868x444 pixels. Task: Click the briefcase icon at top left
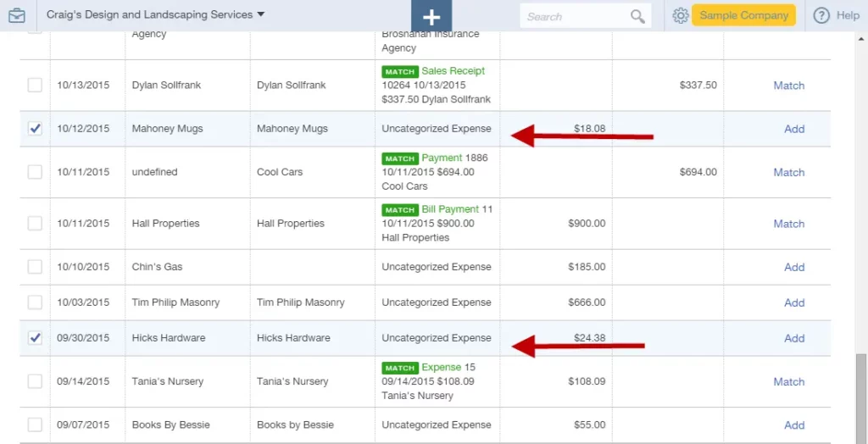[x=17, y=15]
